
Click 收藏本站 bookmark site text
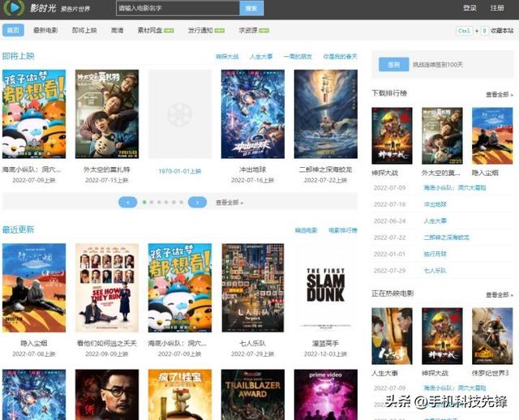tap(502, 31)
